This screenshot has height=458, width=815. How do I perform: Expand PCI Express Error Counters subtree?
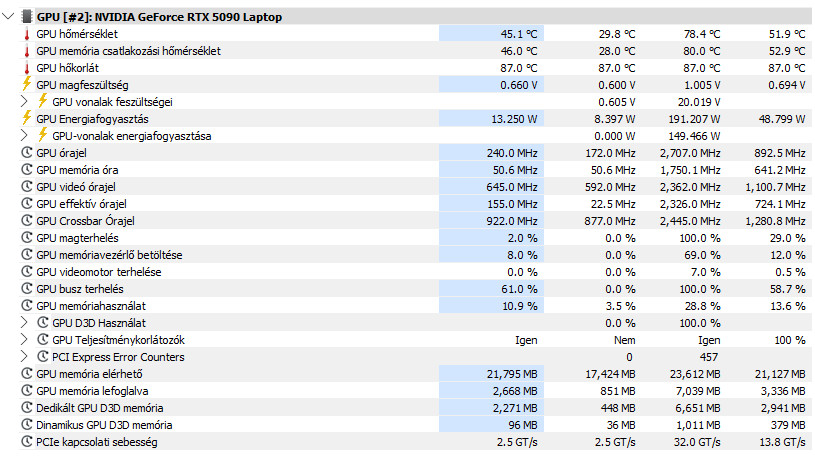click(24, 357)
